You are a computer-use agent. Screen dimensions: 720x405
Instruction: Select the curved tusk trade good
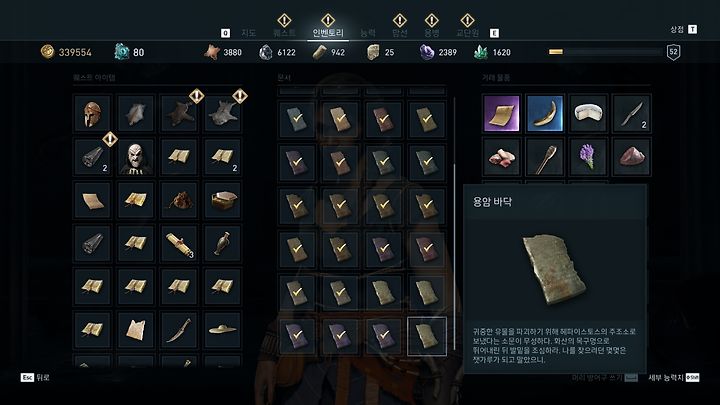545,113
